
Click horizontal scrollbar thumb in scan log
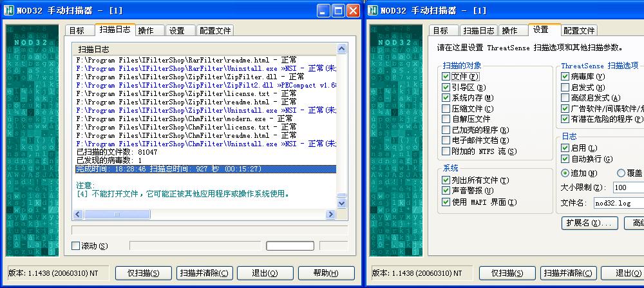(x=117, y=214)
